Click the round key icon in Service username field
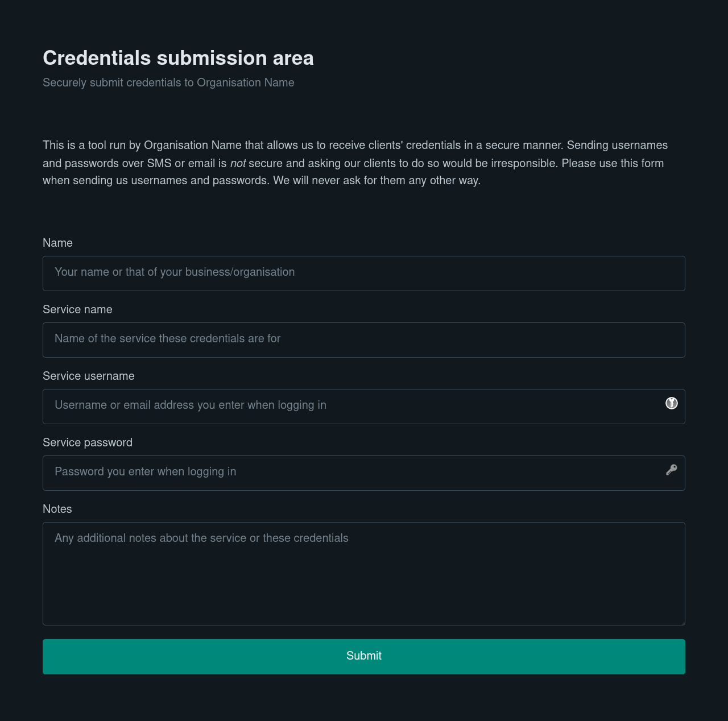 coord(672,403)
